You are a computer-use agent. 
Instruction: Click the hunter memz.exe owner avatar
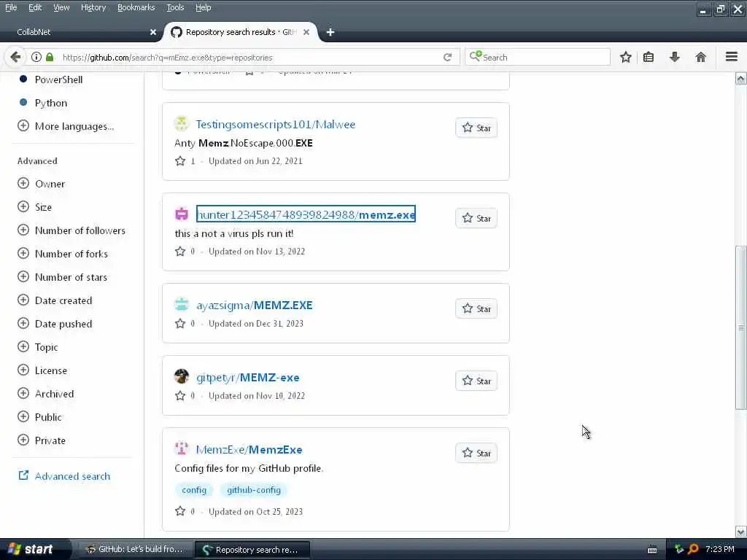[182, 214]
